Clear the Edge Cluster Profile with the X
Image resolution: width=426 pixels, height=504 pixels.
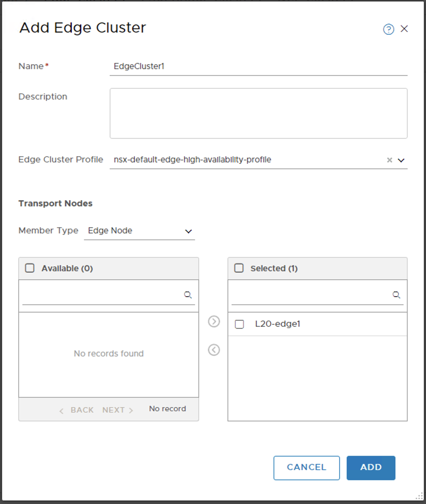389,160
